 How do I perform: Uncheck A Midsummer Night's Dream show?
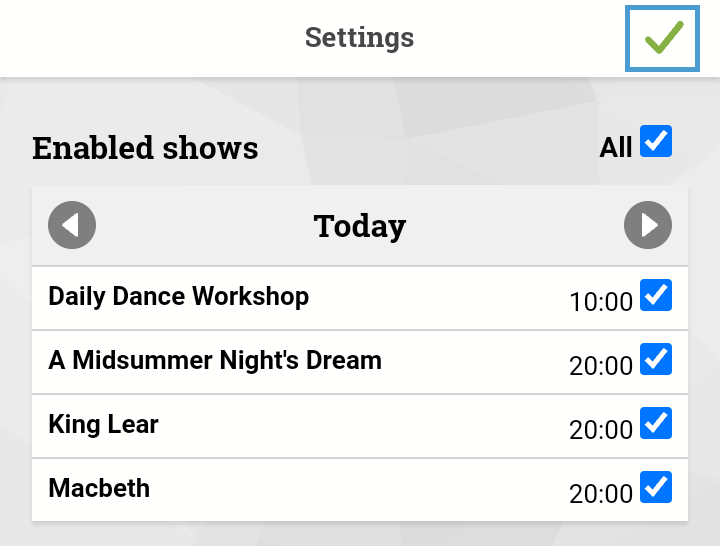click(656, 359)
